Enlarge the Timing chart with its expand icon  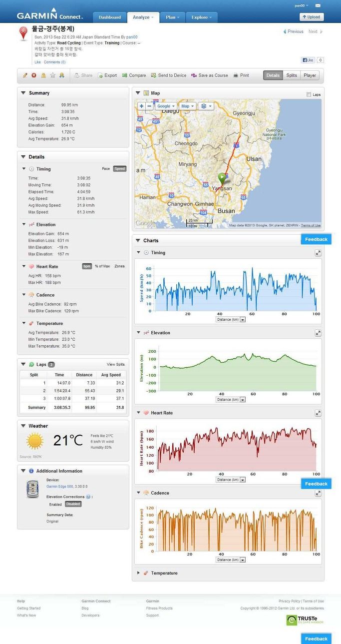pyautogui.click(x=318, y=253)
